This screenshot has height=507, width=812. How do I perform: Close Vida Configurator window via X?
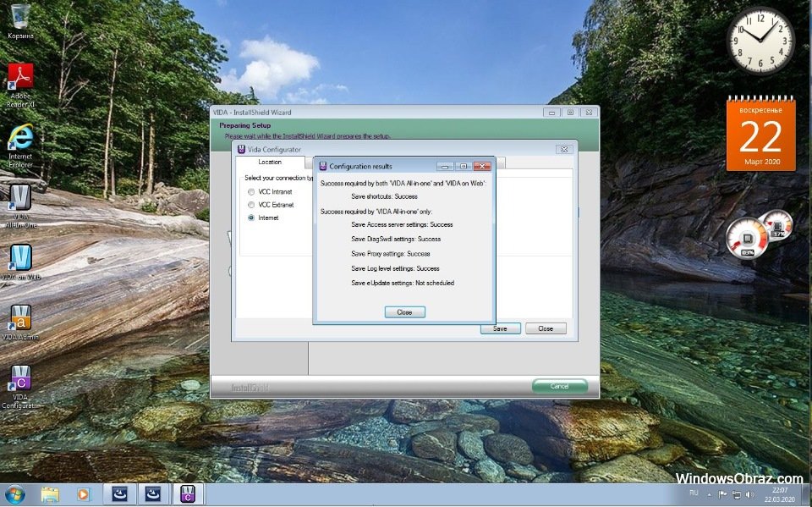564,149
